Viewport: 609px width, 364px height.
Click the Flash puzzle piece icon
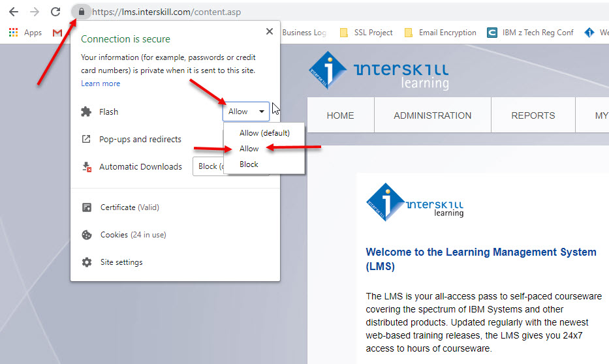[86, 112]
